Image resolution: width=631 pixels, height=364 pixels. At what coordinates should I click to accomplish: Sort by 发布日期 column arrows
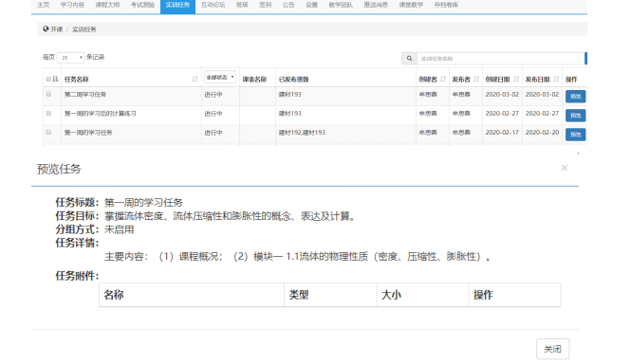tap(557, 79)
